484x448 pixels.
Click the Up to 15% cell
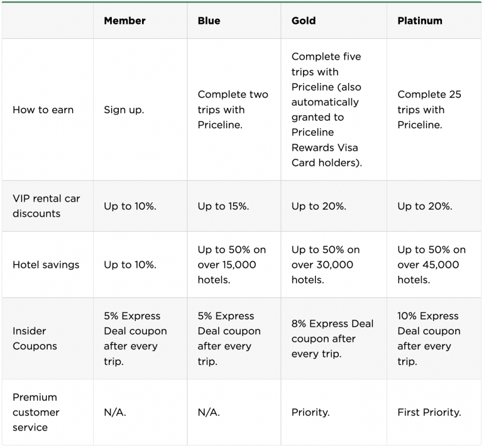point(223,206)
